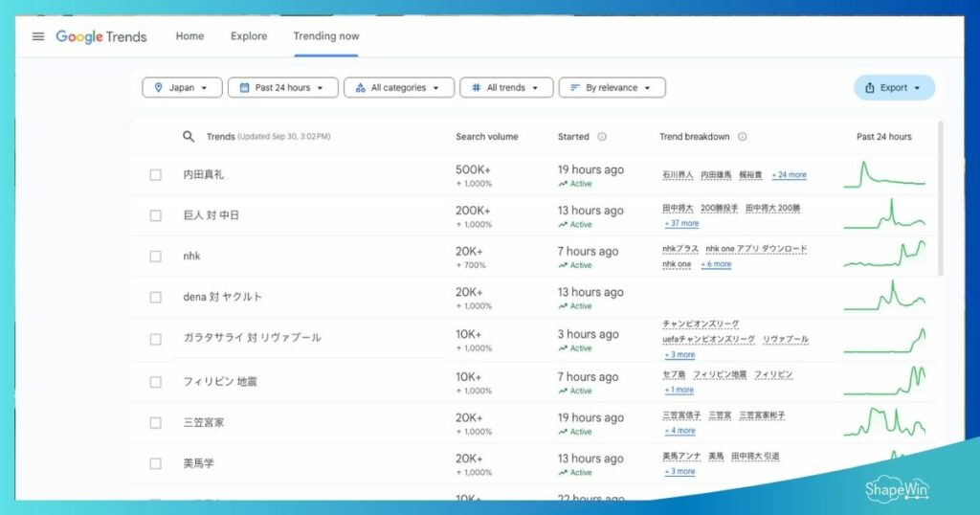980x515 pixels.
Task: Open the hamburger main menu
Action: tap(38, 36)
